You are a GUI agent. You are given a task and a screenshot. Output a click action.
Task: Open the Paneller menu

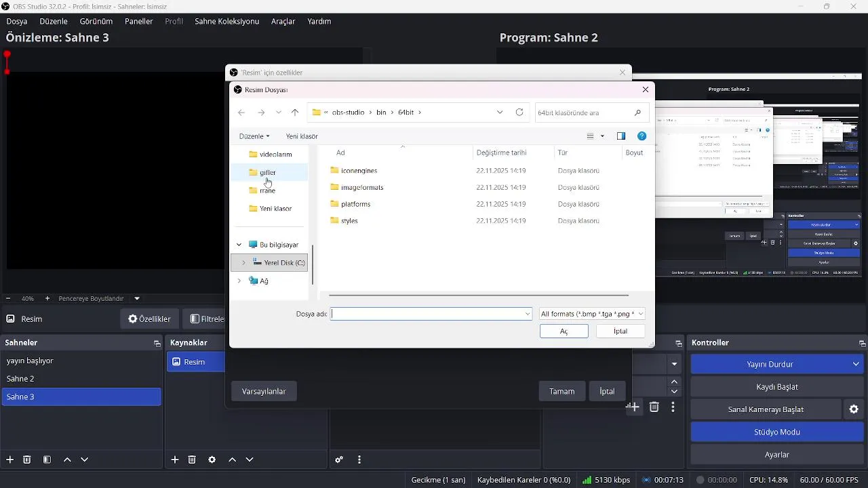pyautogui.click(x=139, y=21)
